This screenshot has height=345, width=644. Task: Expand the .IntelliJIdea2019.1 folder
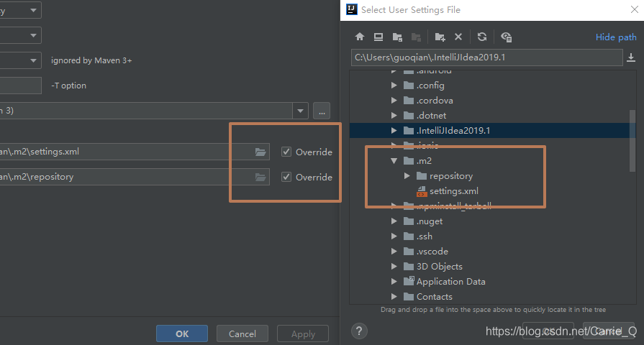pyautogui.click(x=394, y=130)
